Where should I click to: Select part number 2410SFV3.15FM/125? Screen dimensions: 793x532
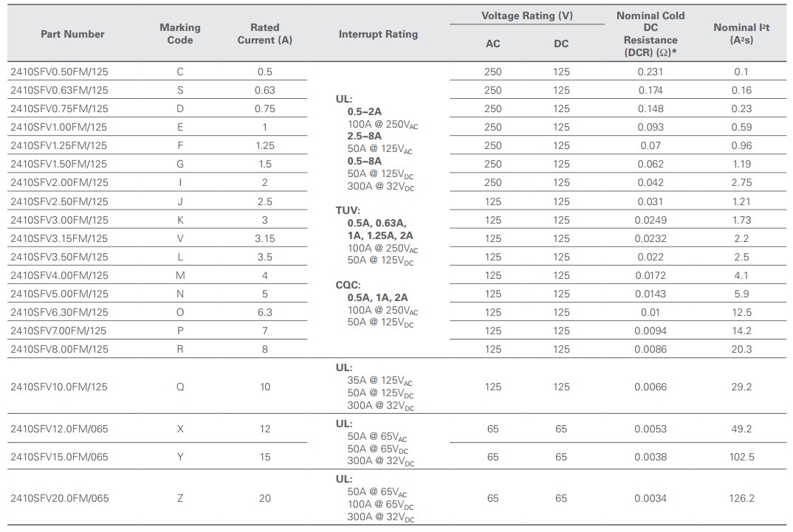click(x=59, y=238)
